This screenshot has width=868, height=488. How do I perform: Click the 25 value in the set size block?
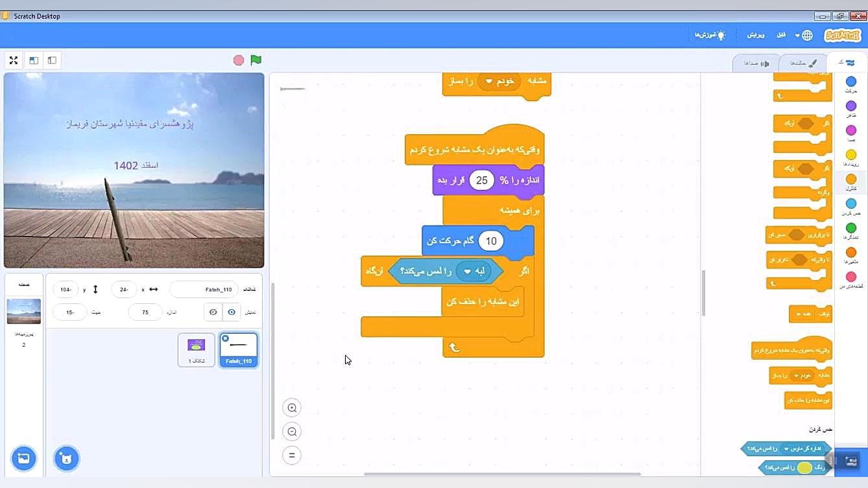(x=481, y=180)
